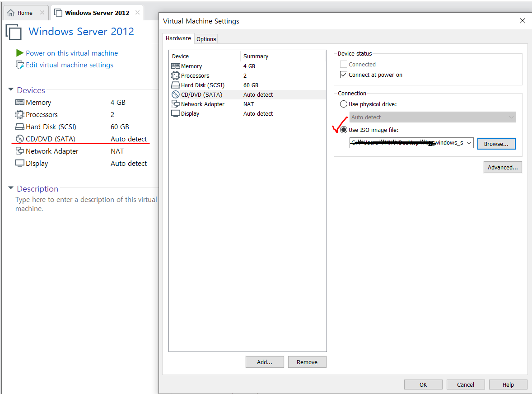Click the 60 GB value in main window
The image size is (532, 394).
click(120, 127)
